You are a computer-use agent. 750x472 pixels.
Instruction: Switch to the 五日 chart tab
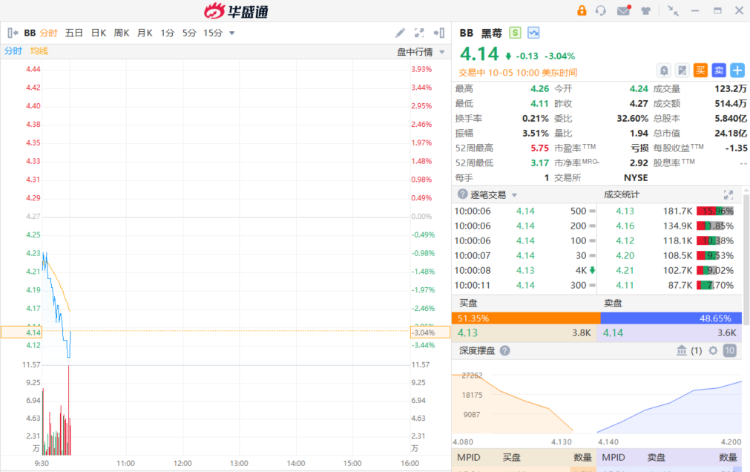tap(74, 33)
